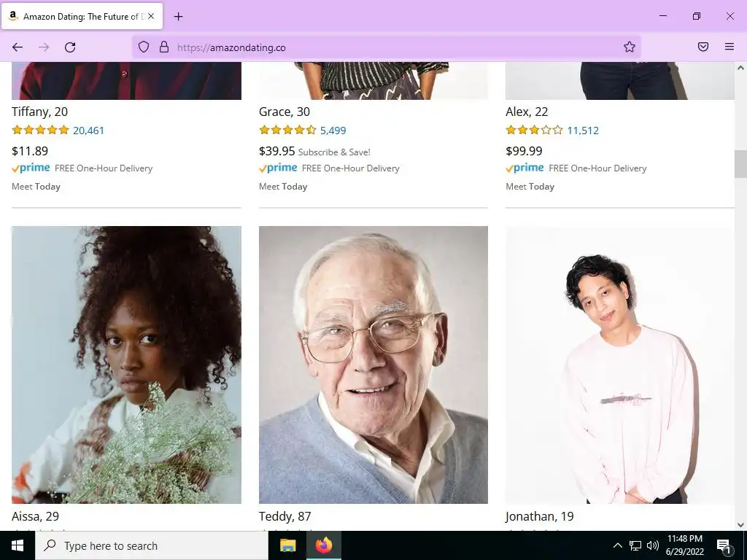Reload the Amazon Dating page
This screenshot has height=560, width=747.
point(70,47)
